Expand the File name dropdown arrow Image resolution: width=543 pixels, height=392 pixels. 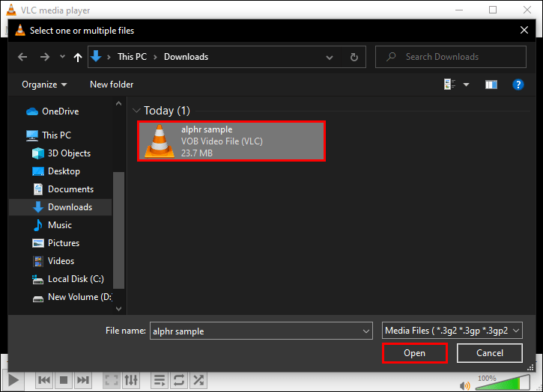click(x=366, y=331)
